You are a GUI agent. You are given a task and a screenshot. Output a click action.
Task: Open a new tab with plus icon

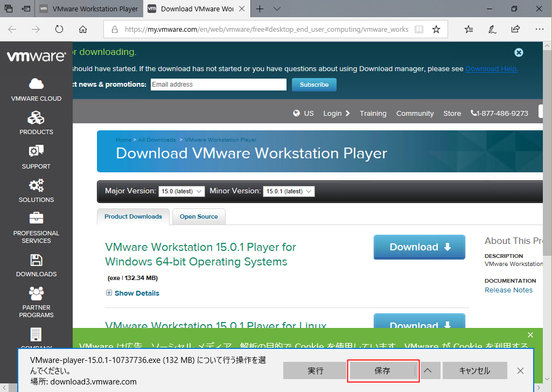tap(260, 9)
